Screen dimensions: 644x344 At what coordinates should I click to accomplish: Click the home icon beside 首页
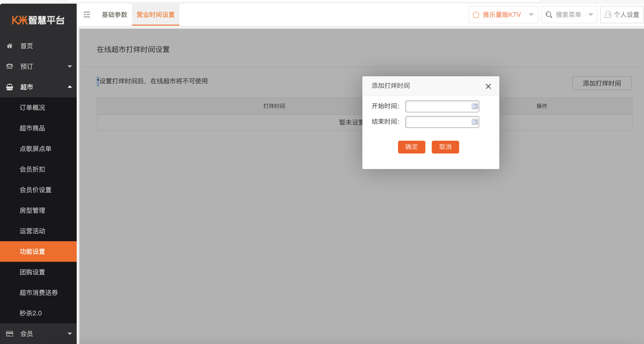click(10, 46)
